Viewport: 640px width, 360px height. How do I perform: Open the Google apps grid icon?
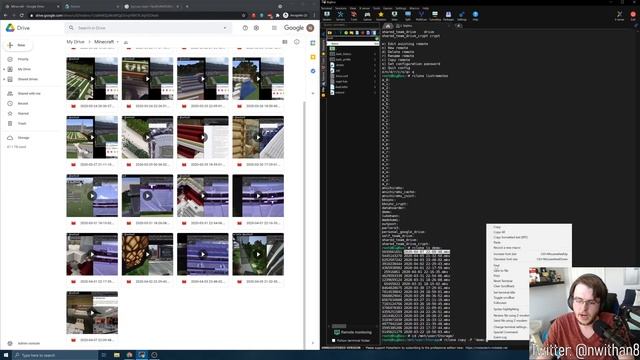click(274, 28)
